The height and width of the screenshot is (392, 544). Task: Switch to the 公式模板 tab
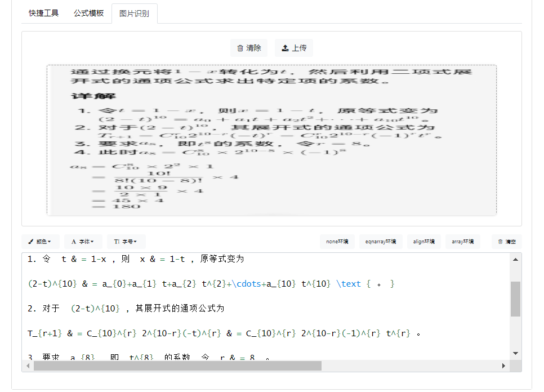coord(88,12)
